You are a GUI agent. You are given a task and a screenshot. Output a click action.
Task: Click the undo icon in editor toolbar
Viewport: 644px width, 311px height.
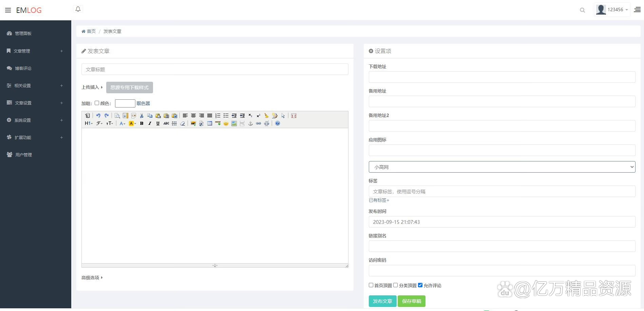click(x=98, y=116)
